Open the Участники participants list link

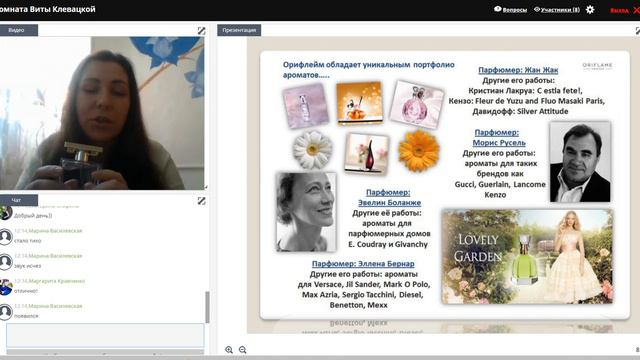click(x=557, y=10)
